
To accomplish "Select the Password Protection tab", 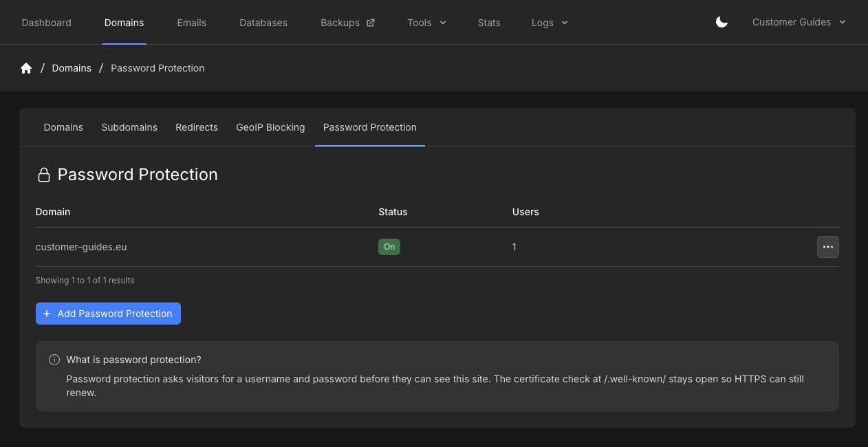I will pyautogui.click(x=370, y=127).
